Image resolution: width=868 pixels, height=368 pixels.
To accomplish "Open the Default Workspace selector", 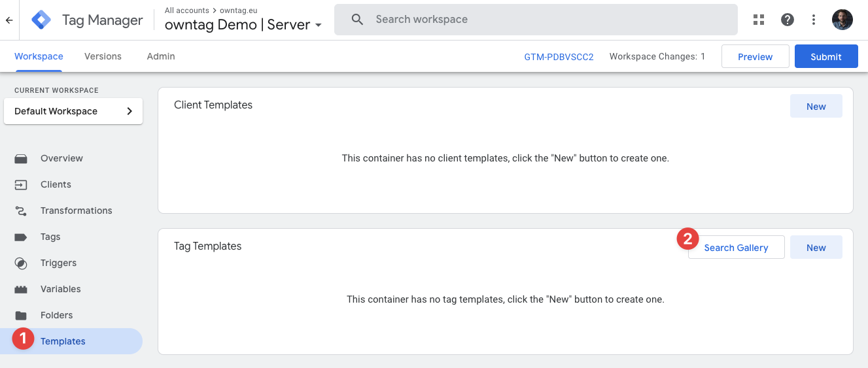I will [73, 111].
